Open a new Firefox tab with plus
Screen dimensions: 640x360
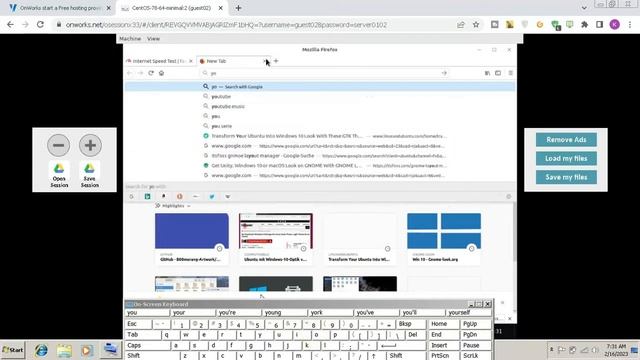click(276, 61)
